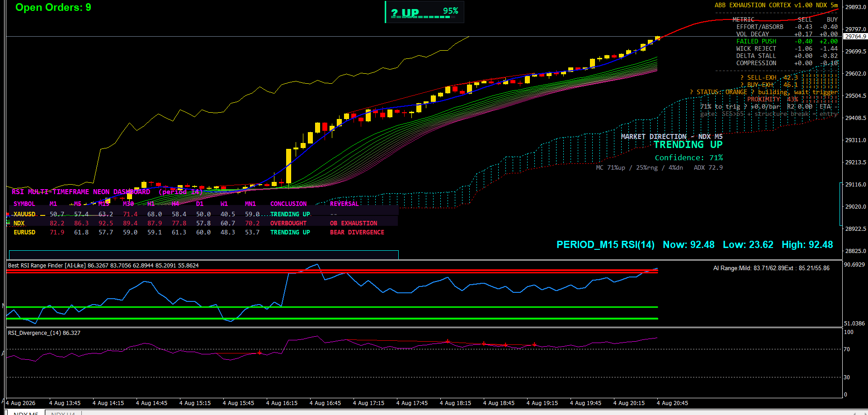868x415 pixels.
Task: Click the TRENDING UP market direction label
Action: pyautogui.click(x=688, y=145)
